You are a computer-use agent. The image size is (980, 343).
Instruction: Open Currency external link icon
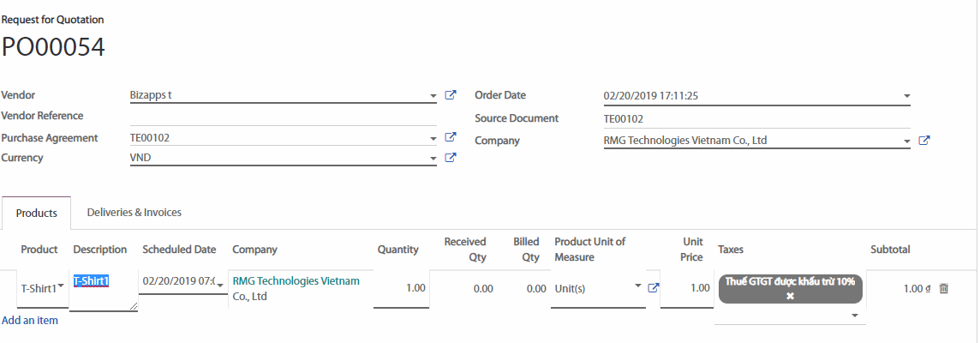point(451,158)
